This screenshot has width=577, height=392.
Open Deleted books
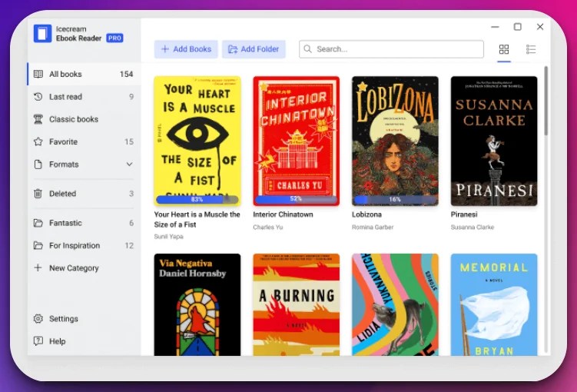(x=84, y=193)
